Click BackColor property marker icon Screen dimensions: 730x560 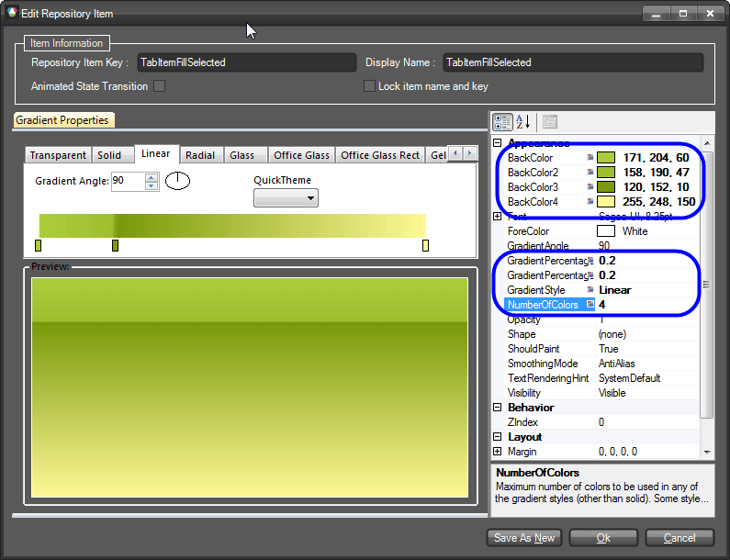[x=590, y=158]
